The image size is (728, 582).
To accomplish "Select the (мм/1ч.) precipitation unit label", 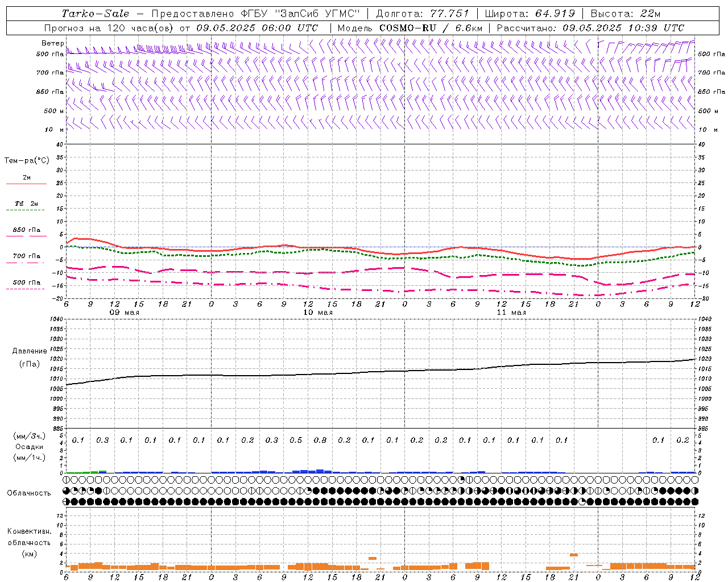I will [x=29, y=457].
